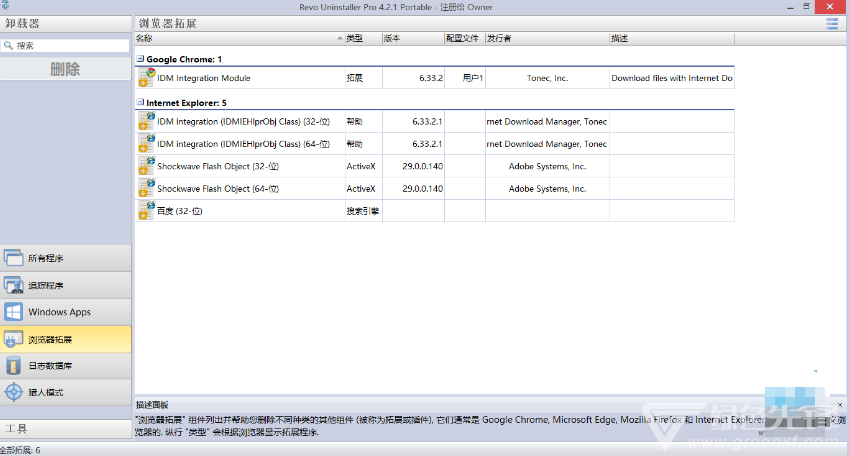Click the 百度 search engine row icon

point(146,210)
